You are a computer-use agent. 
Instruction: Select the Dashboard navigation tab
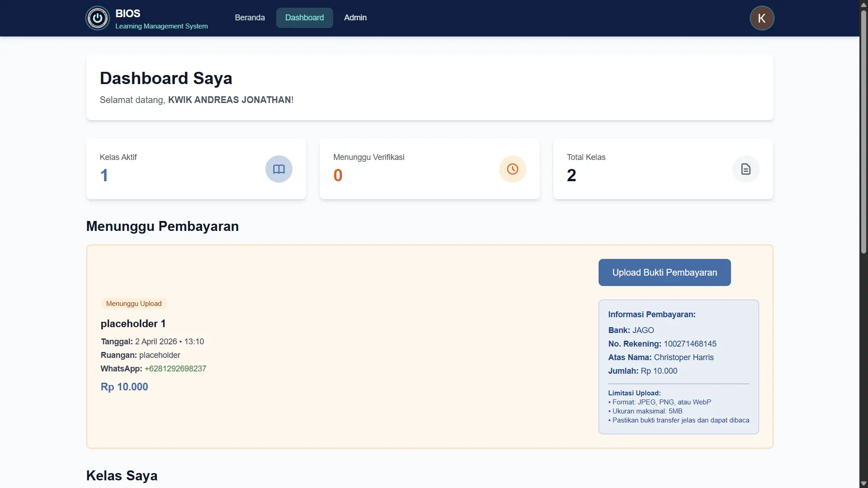pos(304,18)
